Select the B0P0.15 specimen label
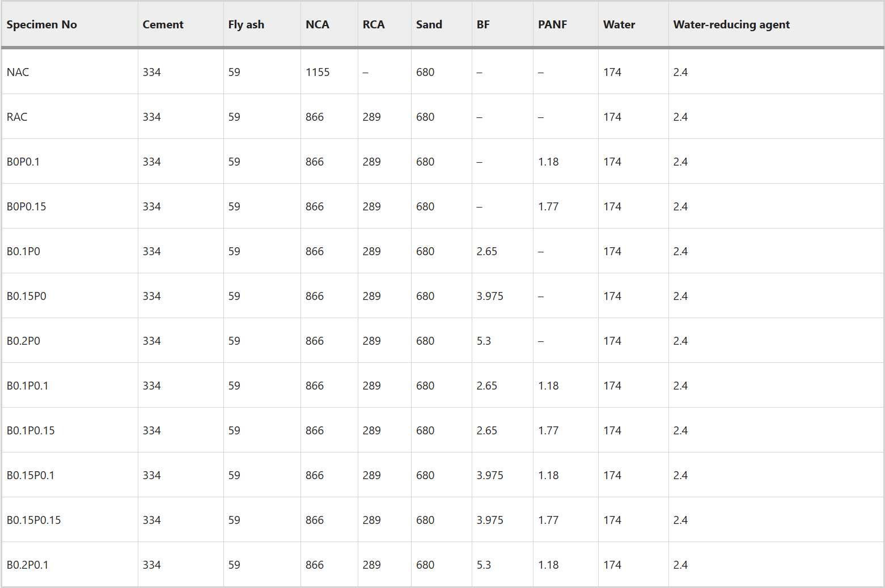The image size is (885, 588). point(27,206)
